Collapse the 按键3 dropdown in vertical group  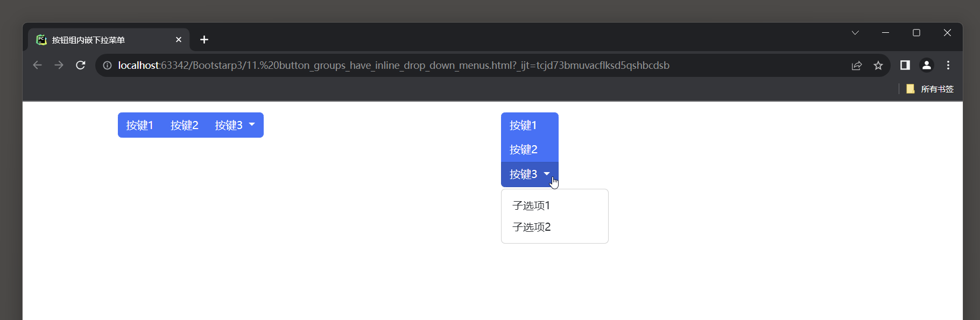pyautogui.click(x=530, y=174)
